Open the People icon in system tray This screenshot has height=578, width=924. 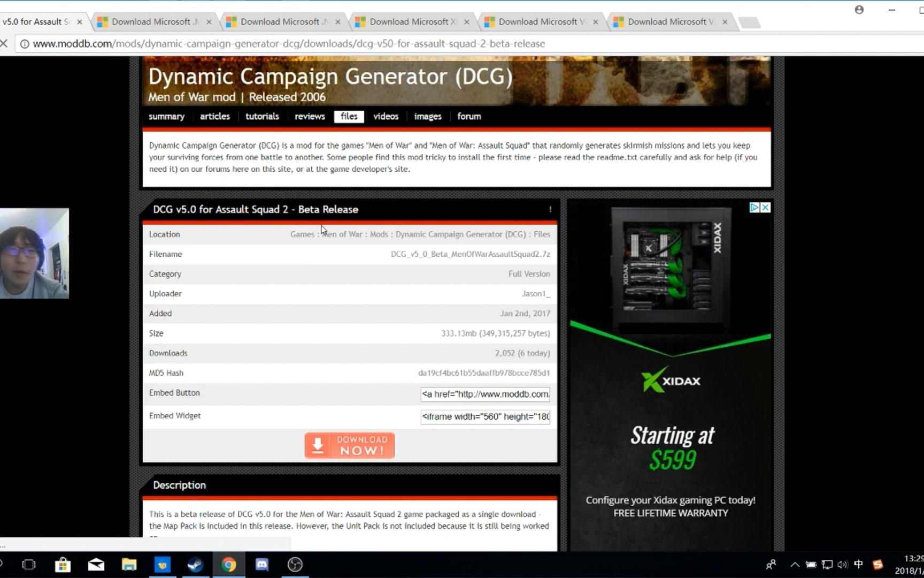771,565
